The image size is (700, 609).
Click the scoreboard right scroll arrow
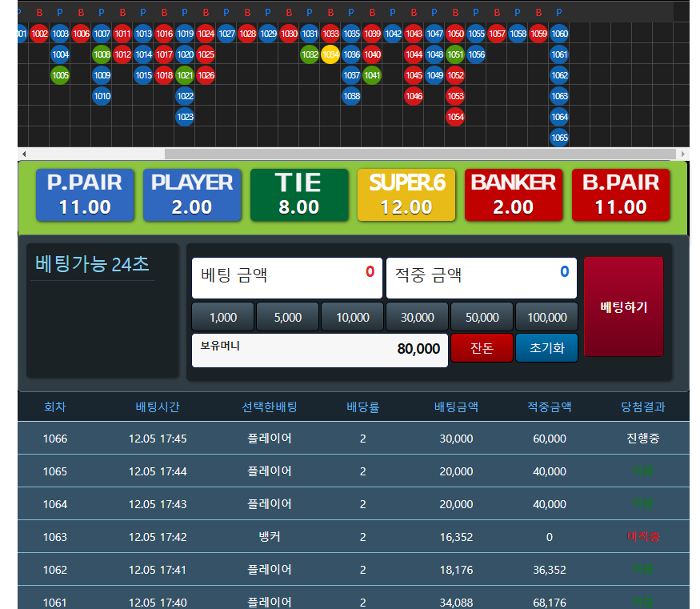coord(682,154)
